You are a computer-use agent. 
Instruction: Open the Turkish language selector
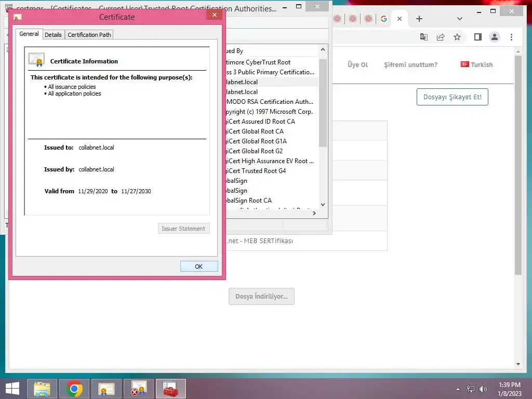click(477, 64)
